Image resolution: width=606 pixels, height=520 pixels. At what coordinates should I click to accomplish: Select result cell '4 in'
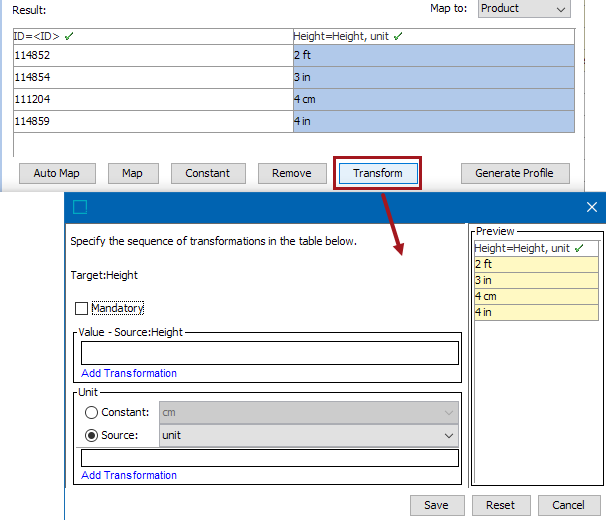point(434,121)
